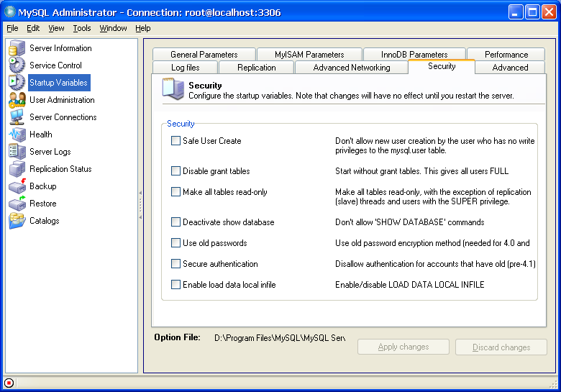Screen dimensions: 561x392
Task: Toggle Make all tables read-only
Action: 175,192
